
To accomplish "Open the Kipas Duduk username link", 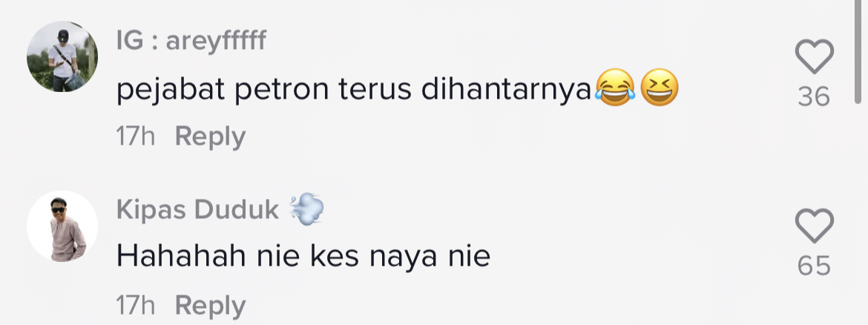I will coord(197,210).
